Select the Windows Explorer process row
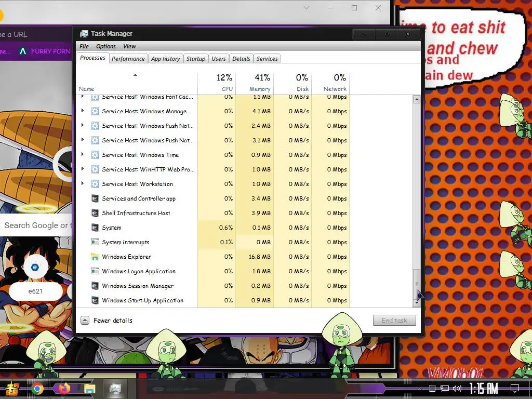This screenshot has width=532, height=399. tap(213, 257)
